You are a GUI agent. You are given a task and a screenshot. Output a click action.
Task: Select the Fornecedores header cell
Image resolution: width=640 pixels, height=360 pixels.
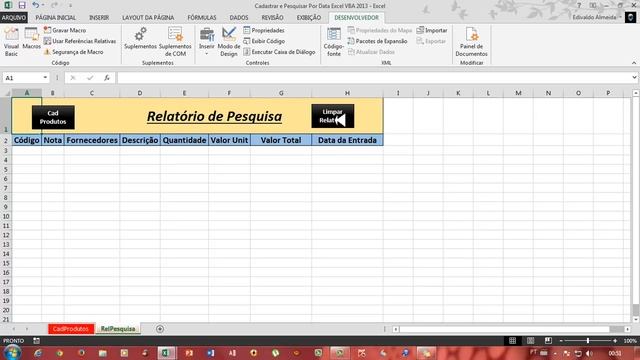[x=92, y=140]
